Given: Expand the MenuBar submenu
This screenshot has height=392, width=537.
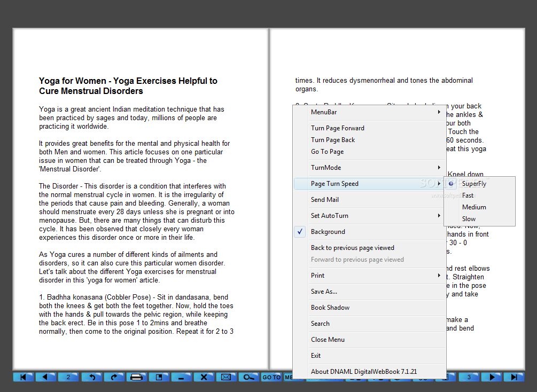Looking at the screenshot, I should [x=370, y=112].
